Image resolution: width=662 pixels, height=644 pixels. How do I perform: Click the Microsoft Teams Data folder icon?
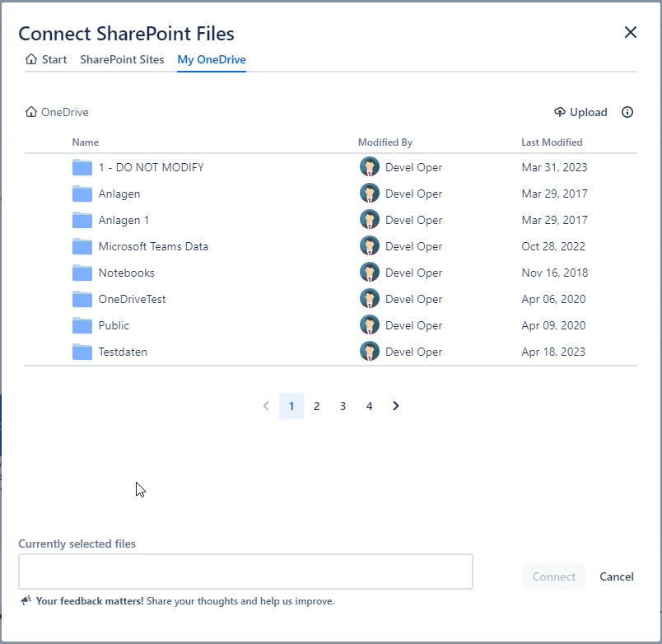point(82,247)
